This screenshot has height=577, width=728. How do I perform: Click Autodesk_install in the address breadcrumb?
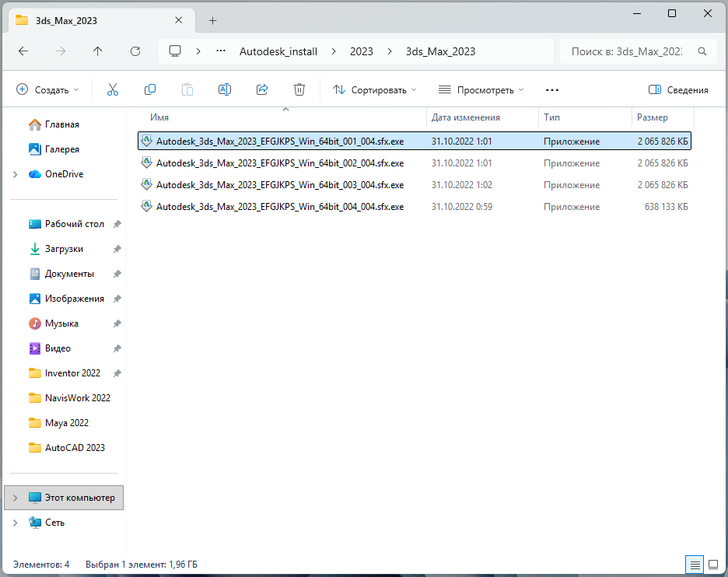coord(278,51)
